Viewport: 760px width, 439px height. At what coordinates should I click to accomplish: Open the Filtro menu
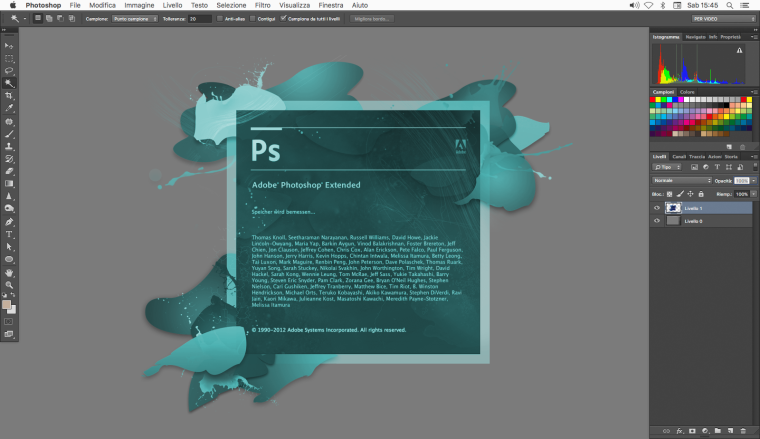(x=263, y=5)
